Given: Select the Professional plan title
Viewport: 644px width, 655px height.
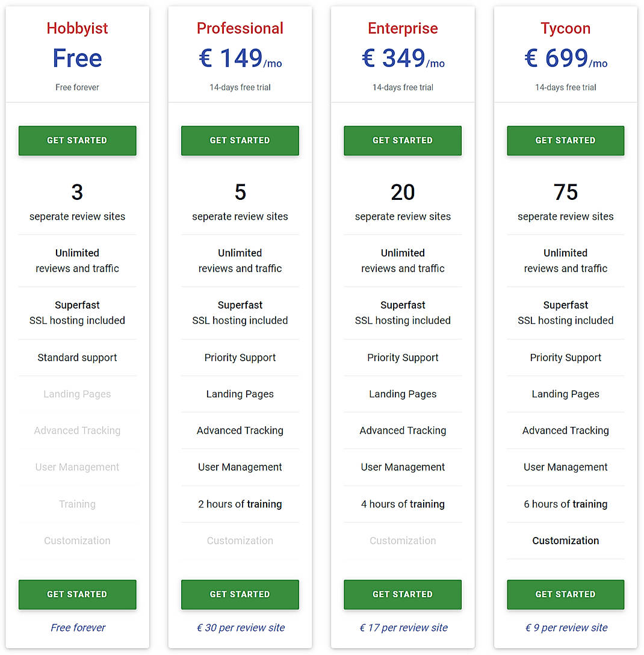Looking at the screenshot, I should [x=240, y=28].
